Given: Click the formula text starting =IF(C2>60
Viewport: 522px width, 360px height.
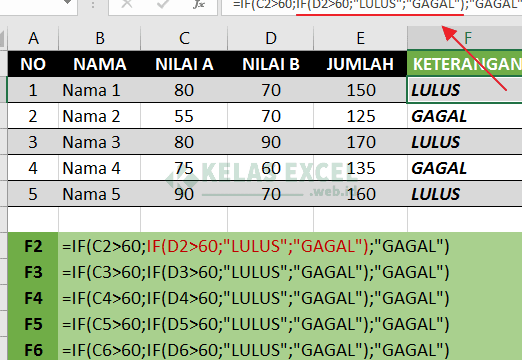Looking at the screenshot, I should pyautogui.click(x=256, y=247).
